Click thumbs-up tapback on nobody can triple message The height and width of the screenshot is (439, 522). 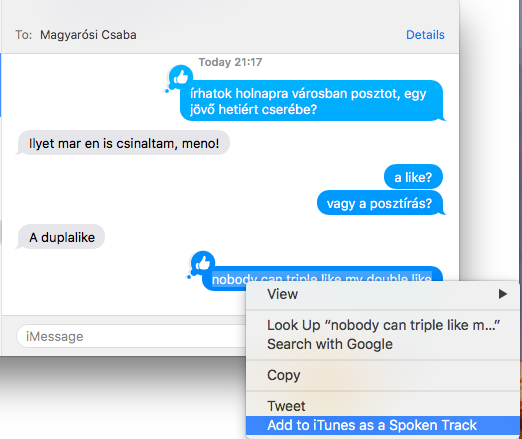202,263
